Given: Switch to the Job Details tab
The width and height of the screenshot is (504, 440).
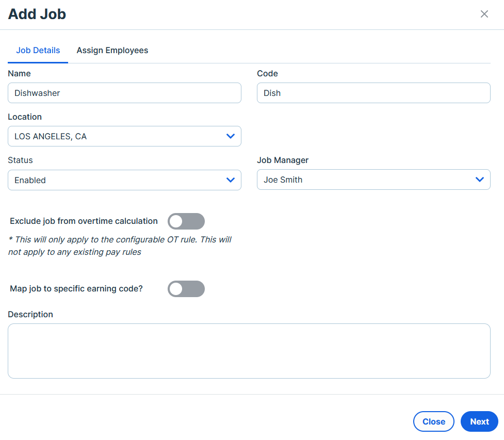Looking at the screenshot, I should click(x=38, y=51).
